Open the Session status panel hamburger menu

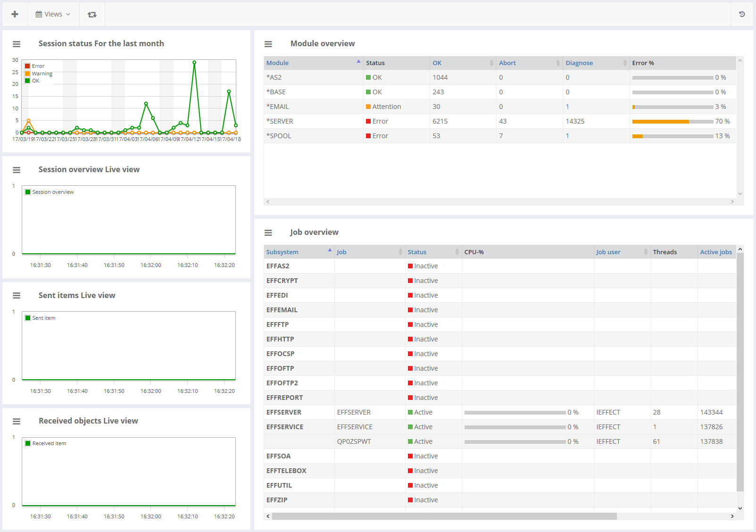pos(17,44)
